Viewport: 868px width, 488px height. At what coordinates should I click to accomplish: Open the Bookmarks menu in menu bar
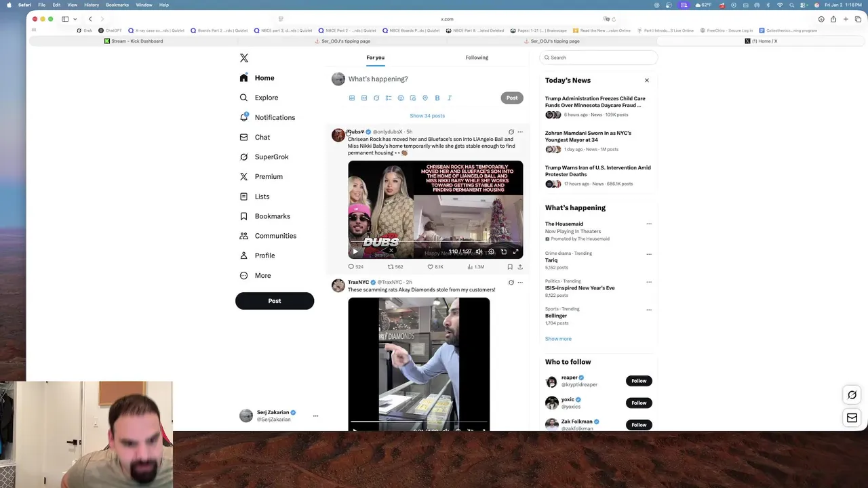point(117,5)
